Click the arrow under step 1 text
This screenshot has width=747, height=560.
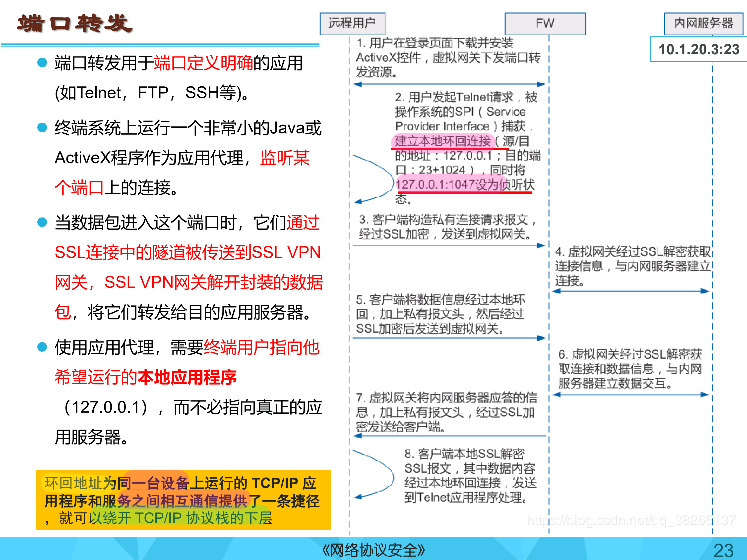point(449,84)
